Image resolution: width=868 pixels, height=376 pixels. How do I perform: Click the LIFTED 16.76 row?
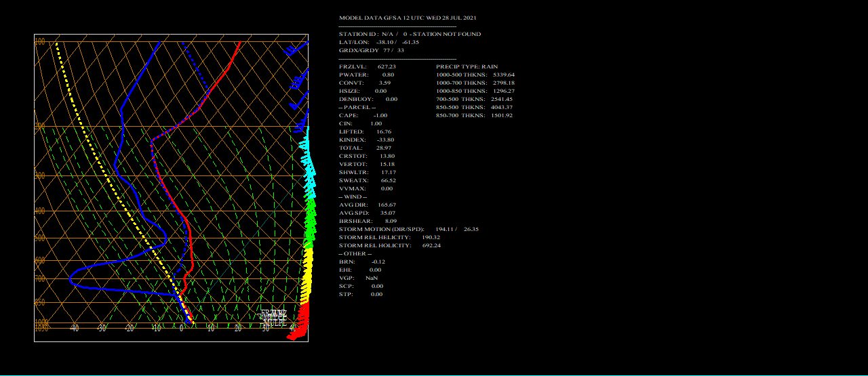[365, 131]
